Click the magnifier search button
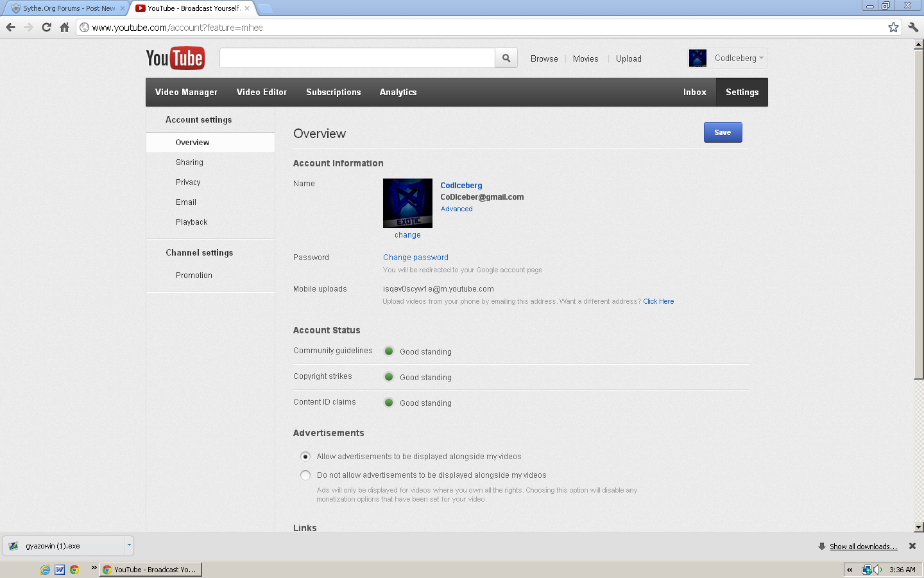924x578 pixels. [506, 58]
